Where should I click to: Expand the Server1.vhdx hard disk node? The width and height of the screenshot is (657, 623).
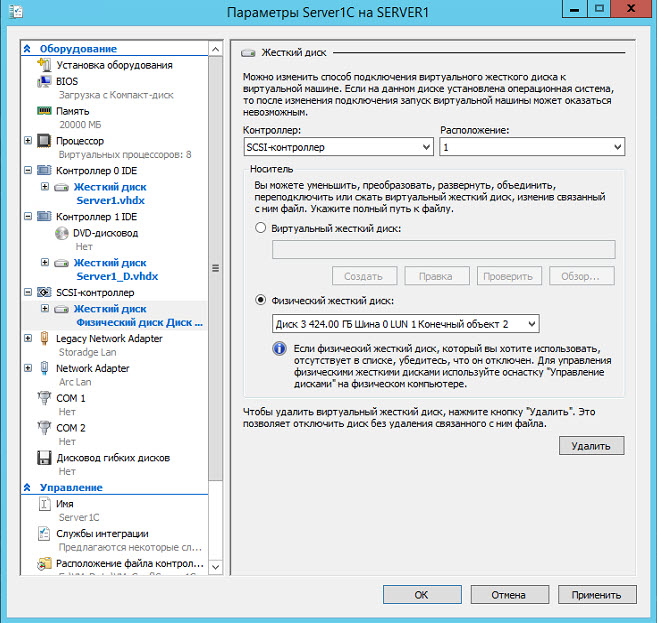(45, 186)
